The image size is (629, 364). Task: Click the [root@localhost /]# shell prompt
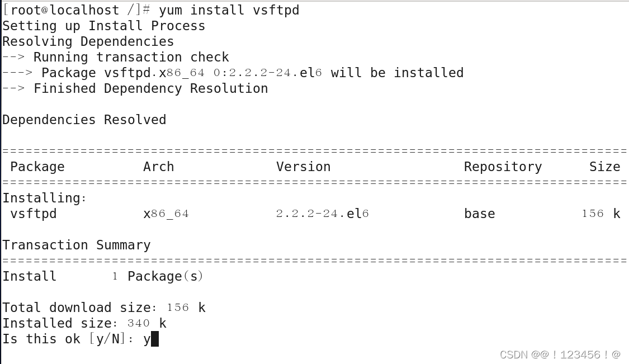76,10
